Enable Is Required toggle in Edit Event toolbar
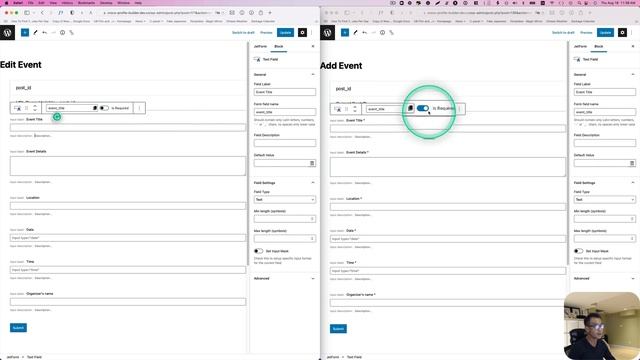Screen dimensions: 640x360 (104, 108)
